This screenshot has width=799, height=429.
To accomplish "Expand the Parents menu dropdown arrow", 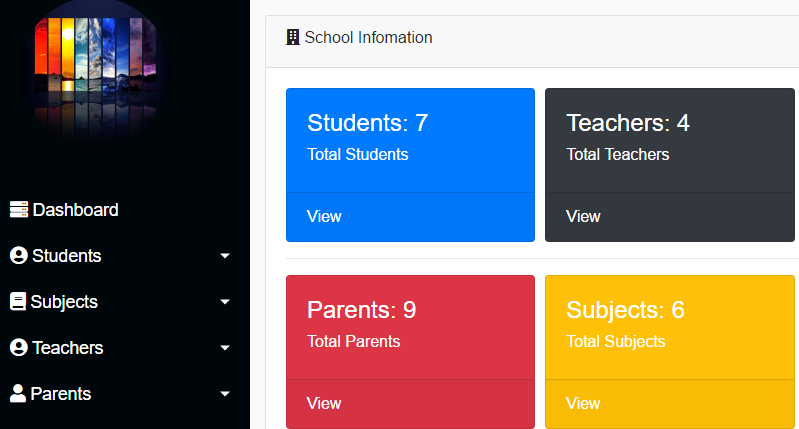I will (225, 394).
